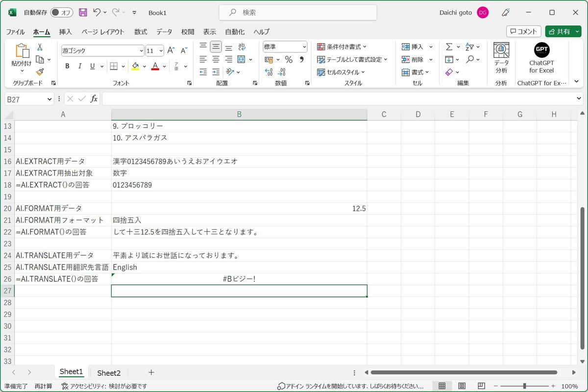Click Delete cells button
The width and height of the screenshot is (588, 392).
click(x=417, y=60)
